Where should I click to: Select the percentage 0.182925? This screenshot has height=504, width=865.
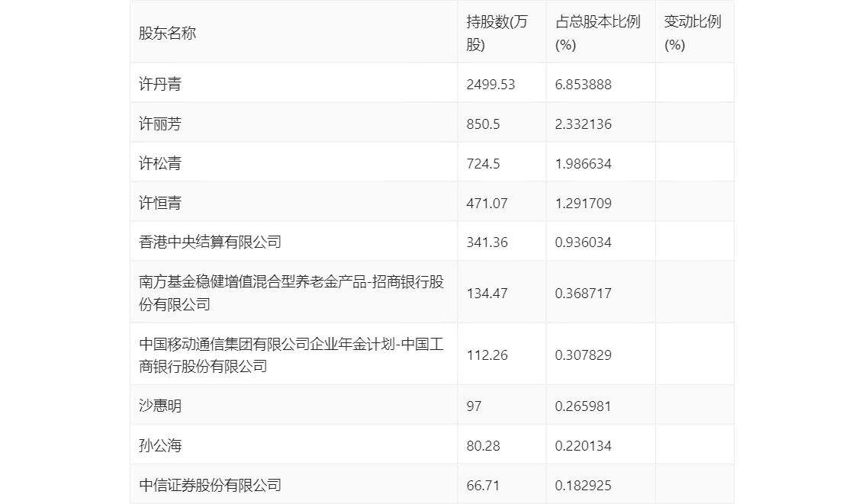click(583, 486)
